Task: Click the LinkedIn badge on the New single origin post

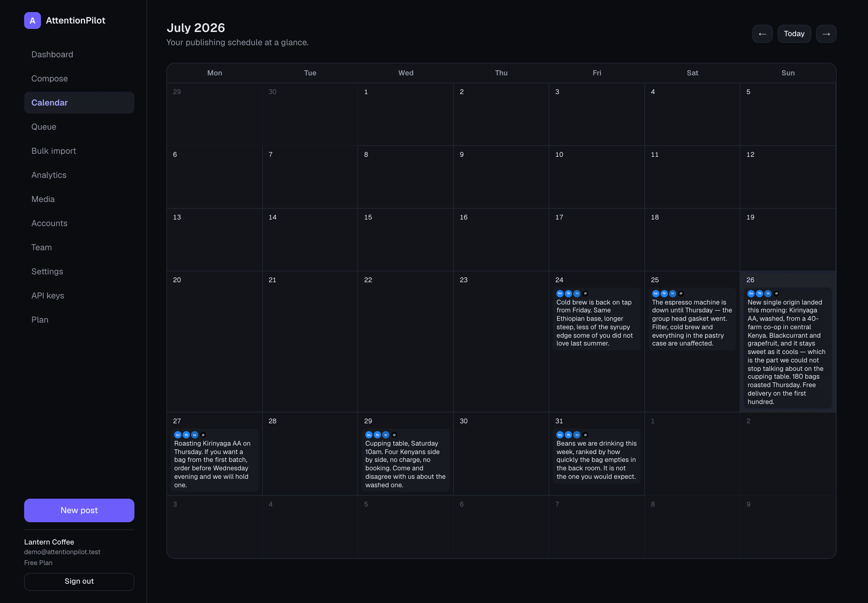Action: 768,294
